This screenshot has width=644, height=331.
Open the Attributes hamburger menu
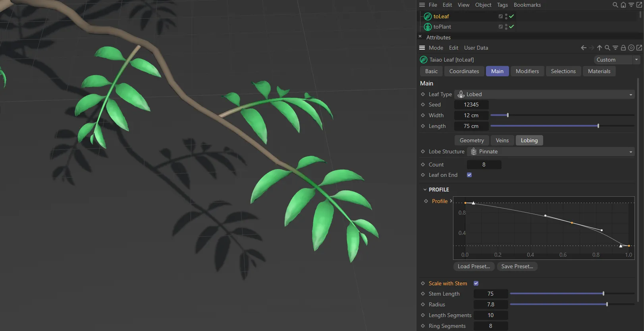point(422,48)
